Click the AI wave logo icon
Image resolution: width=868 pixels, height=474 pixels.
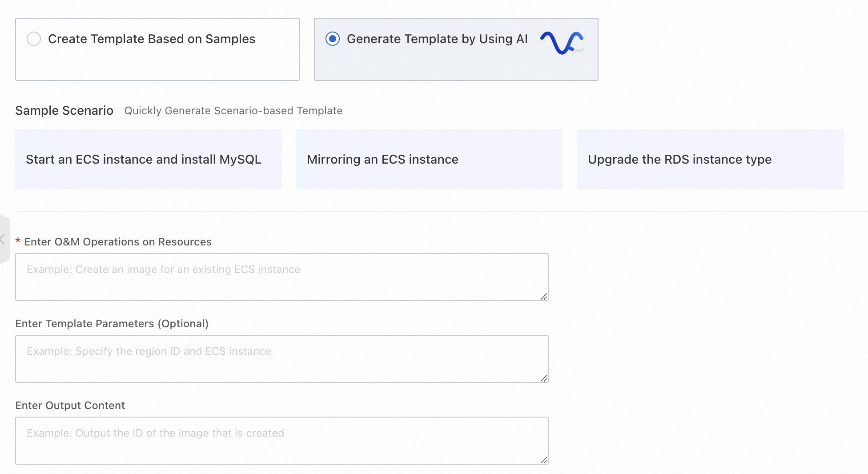(x=562, y=43)
